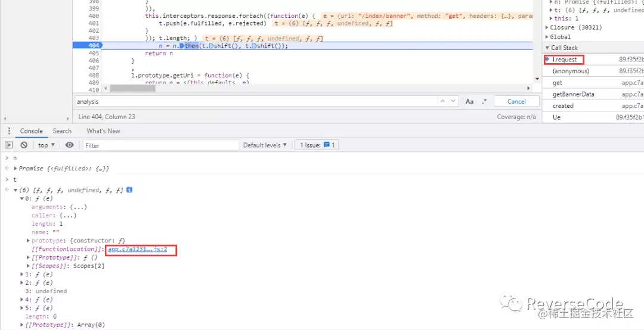This screenshot has height=330, width=644.
Task: Collapse the (6) array output for t
Action: click(x=16, y=190)
